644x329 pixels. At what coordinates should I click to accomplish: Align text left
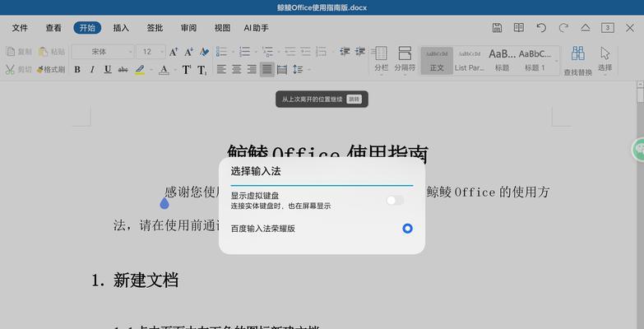221,69
